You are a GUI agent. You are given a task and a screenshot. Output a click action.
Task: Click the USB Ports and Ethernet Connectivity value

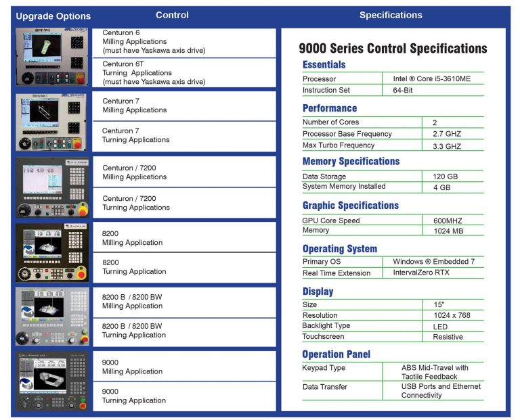pyautogui.click(x=441, y=391)
